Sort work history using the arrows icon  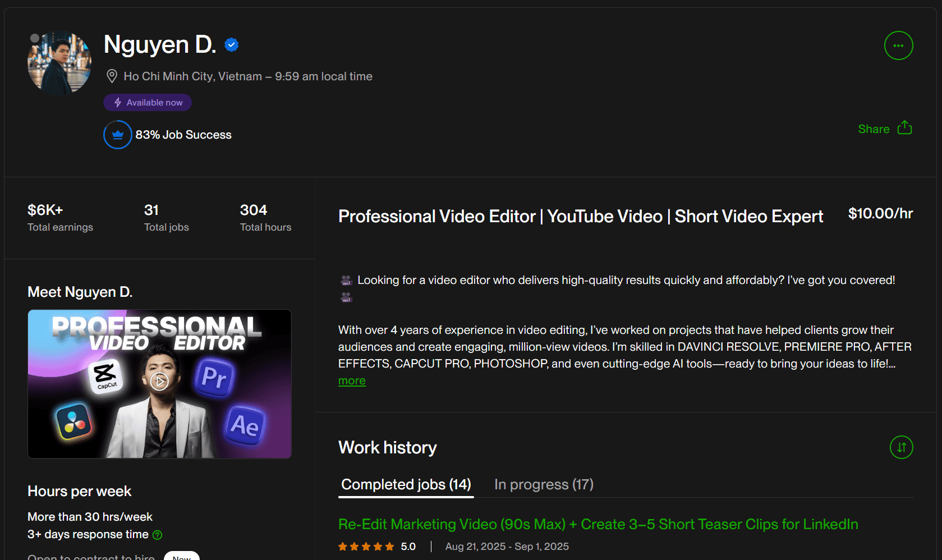901,447
